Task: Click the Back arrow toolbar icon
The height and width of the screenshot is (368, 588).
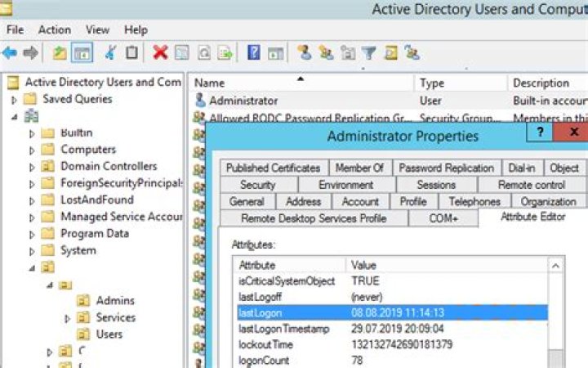Action: (x=10, y=52)
